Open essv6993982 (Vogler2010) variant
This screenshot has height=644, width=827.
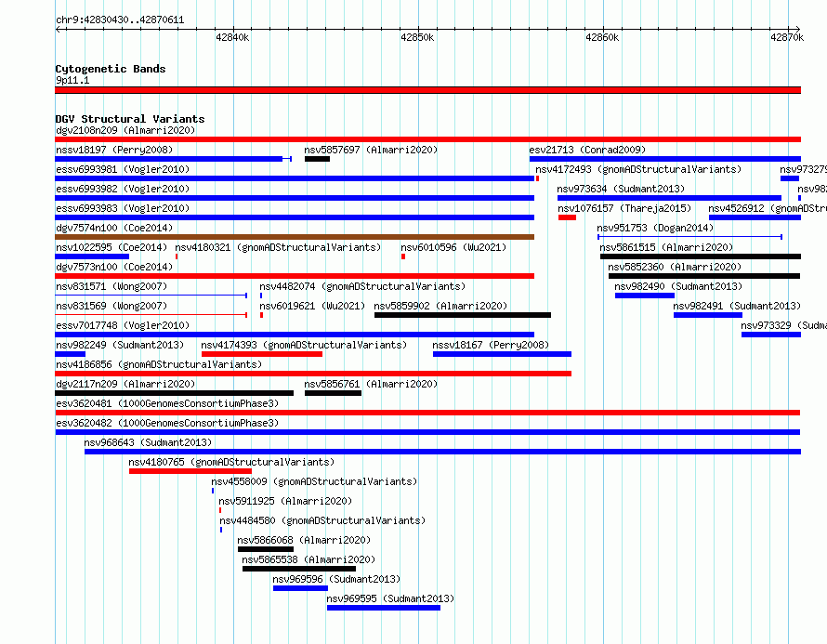tap(123, 189)
